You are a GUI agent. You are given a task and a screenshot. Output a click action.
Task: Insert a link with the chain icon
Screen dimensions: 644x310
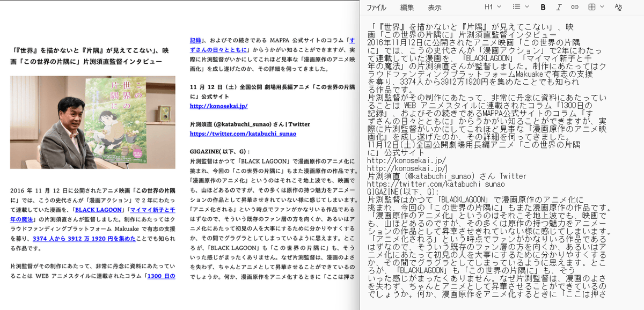point(575,7)
